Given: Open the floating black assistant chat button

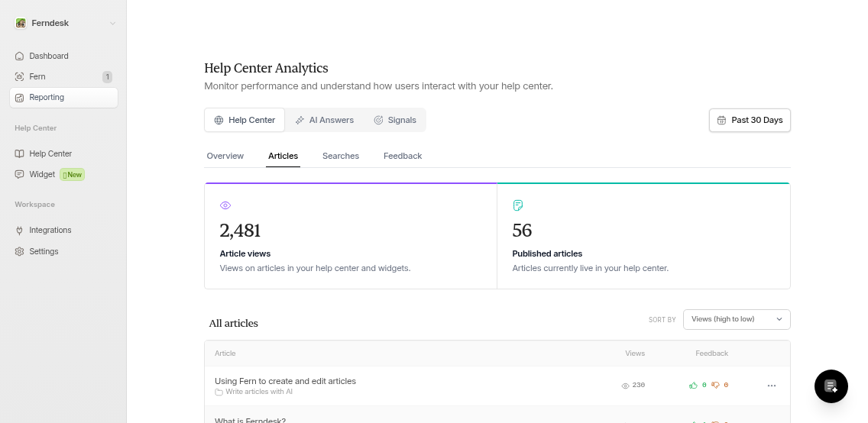Looking at the screenshot, I should pos(831,386).
